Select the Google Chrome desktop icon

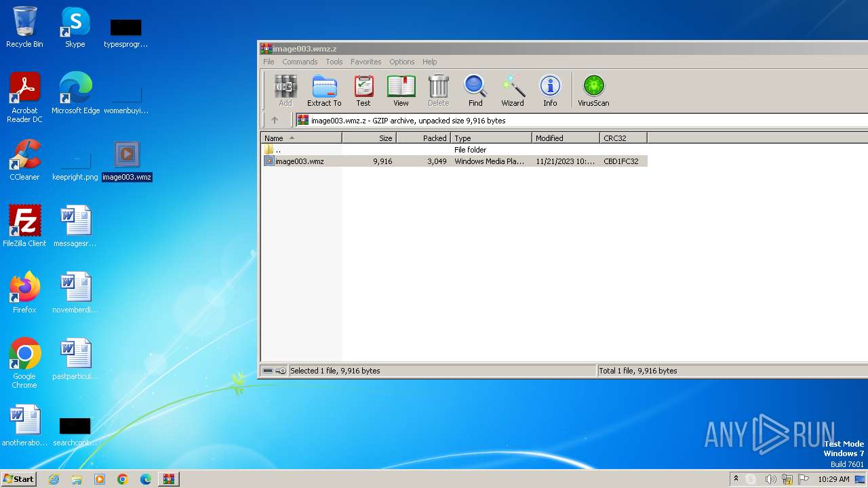pyautogui.click(x=24, y=363)
